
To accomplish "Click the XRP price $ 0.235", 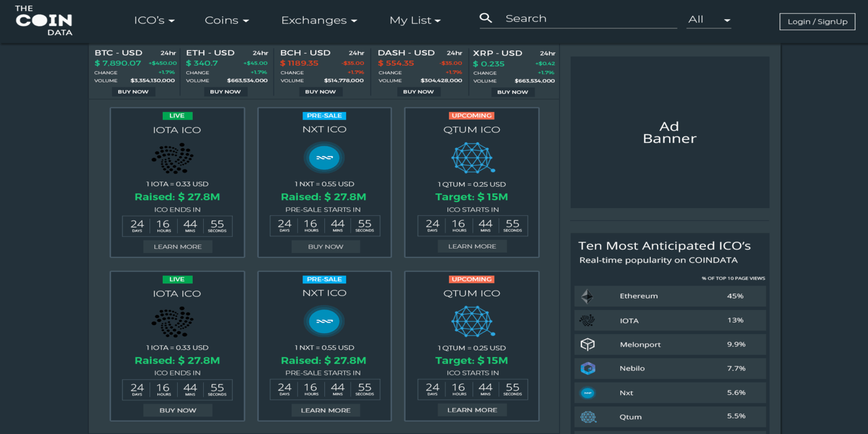I will 489,64.
